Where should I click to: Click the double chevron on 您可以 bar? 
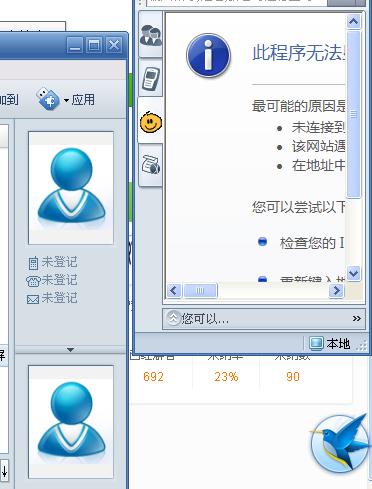point(356,319)
